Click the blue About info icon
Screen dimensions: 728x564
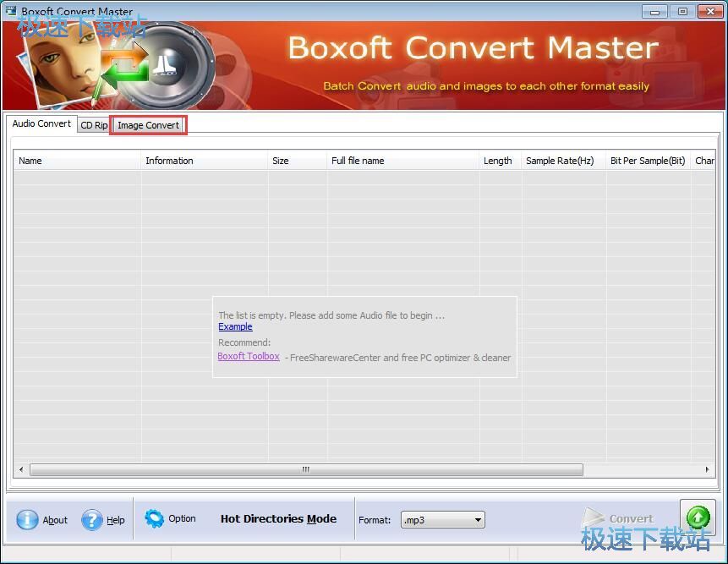(27, 519)
